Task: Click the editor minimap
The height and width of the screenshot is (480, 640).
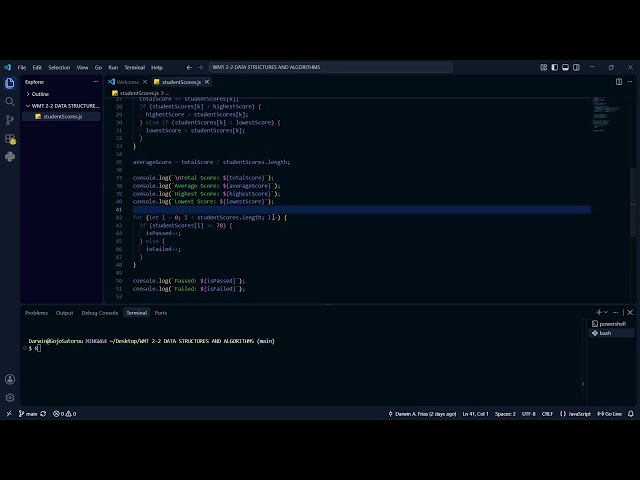Action: [x=607, y=114]
